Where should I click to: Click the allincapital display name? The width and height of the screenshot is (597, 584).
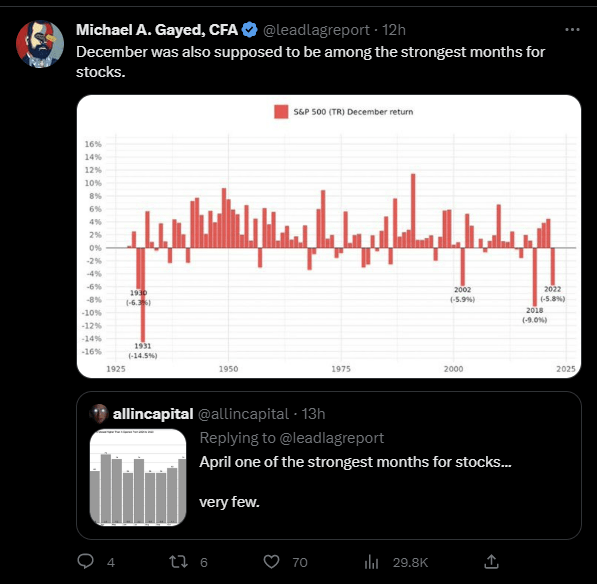pos(153,414)
